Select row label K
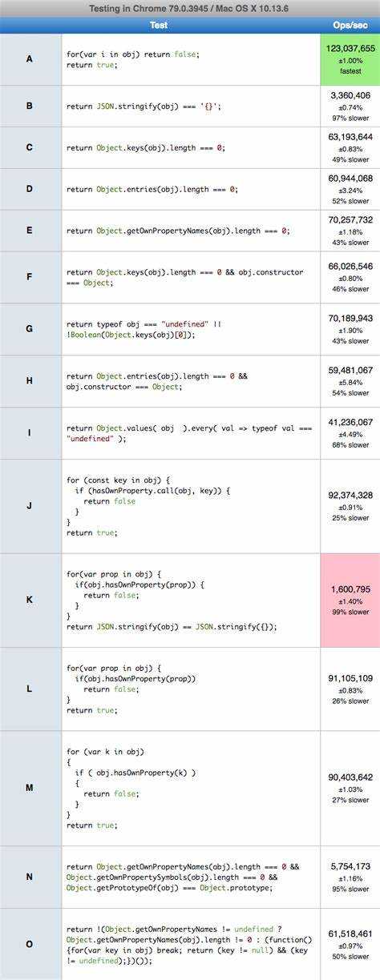The width and height of the screenshot is (380, 980). point(30,600)
